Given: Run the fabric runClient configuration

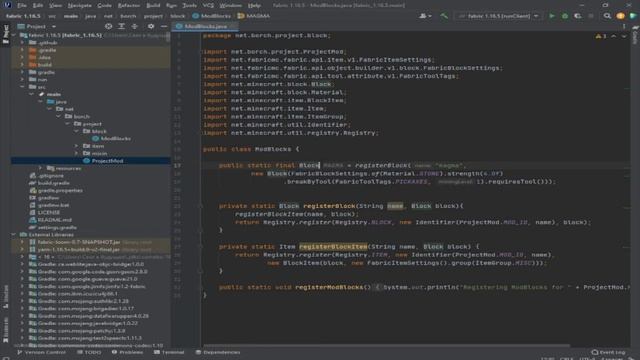Looking at the screenshot, I should pos(552,16).
